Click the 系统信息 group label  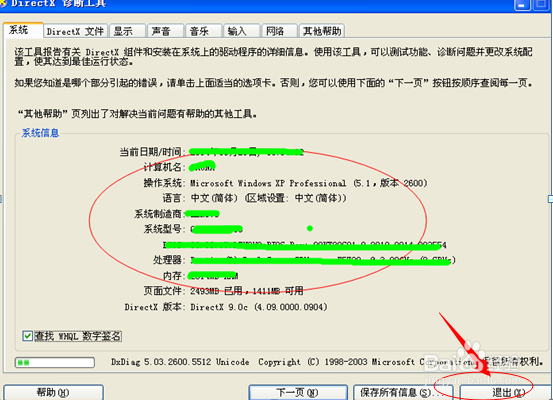(40, 133)
